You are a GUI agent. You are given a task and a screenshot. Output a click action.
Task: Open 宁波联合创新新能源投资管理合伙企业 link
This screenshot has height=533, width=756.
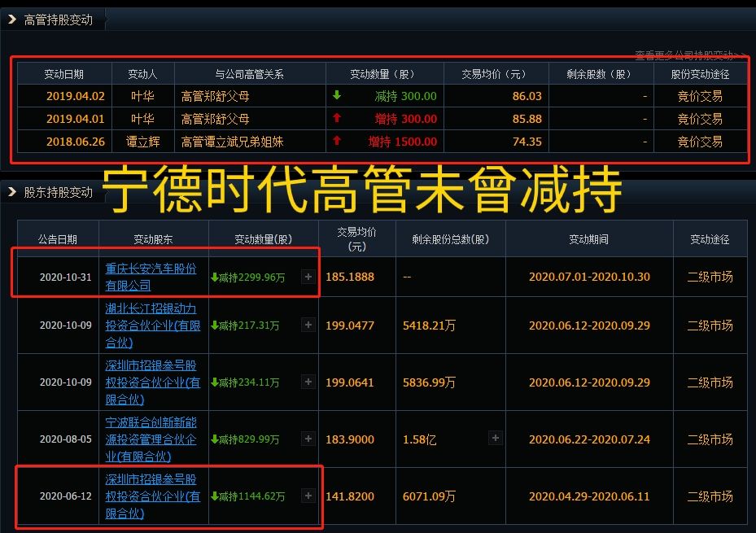click(151, 439)
